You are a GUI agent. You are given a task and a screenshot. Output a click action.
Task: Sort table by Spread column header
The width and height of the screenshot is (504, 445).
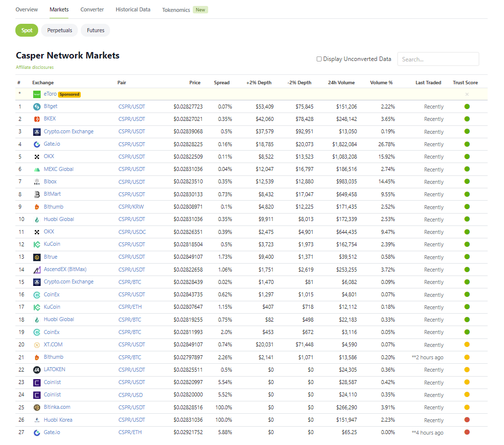(x=222, y=83)
